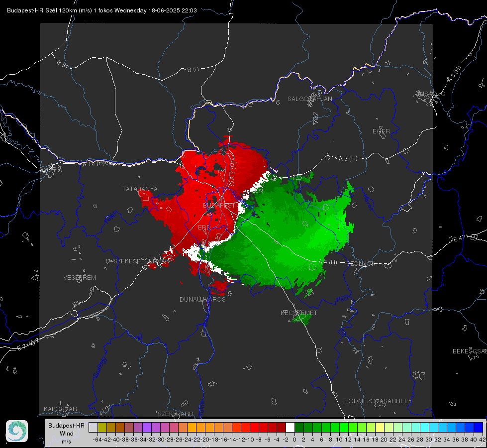This screenshot has height=448, width=487.
Task: Pick the bright green swatch between 10 and 12
Action: 344,427
